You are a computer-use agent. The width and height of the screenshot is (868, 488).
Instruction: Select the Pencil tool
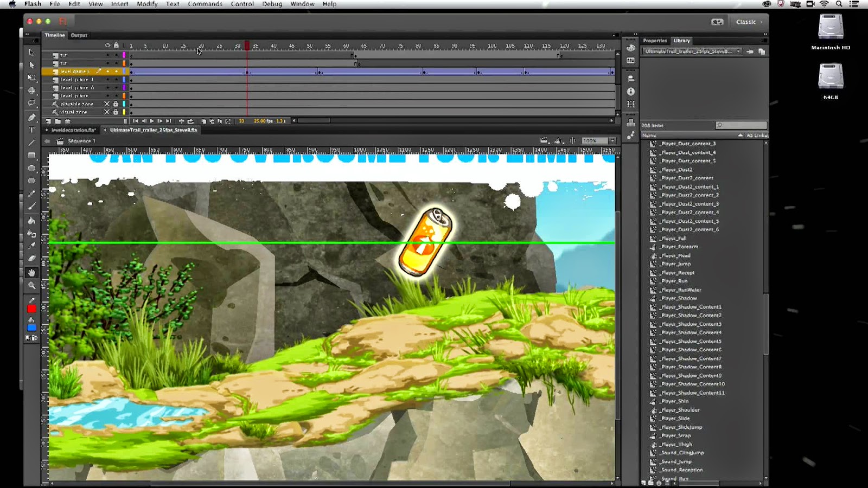click(31, 194)
